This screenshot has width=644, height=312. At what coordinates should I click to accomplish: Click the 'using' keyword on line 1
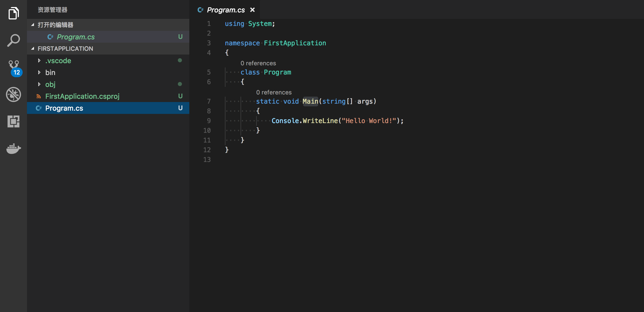235,24
